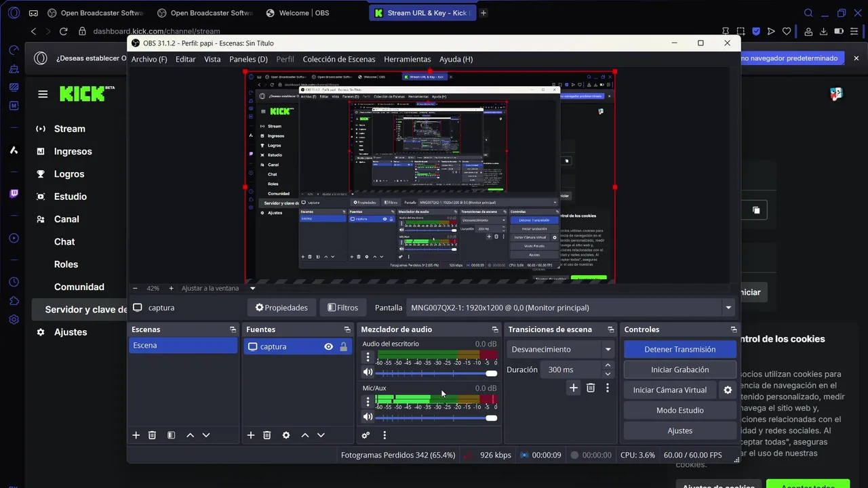Image resolution: width=868 pixels, height=488 pixels.
Task: Add a new source in Fuentes panel
Action: 250,435
